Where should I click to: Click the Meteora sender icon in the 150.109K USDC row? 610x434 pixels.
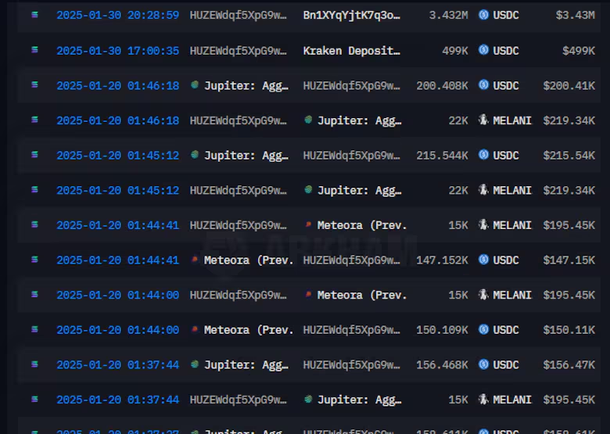(x=195, y=329)
